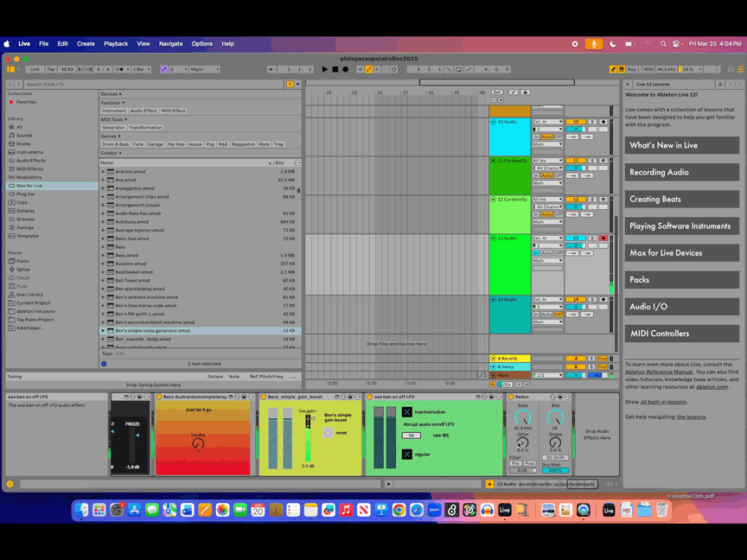Image resolution: width=747 pixels, height=560 pixels.
Task: Toggle Lock Envelopes icon above the tracks
Action: pos(525,92)
